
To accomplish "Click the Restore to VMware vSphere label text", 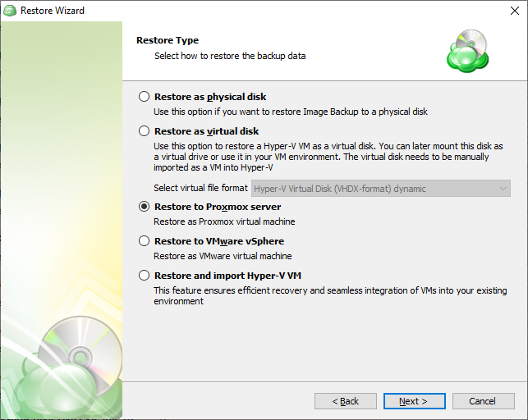I will [219, 241].
